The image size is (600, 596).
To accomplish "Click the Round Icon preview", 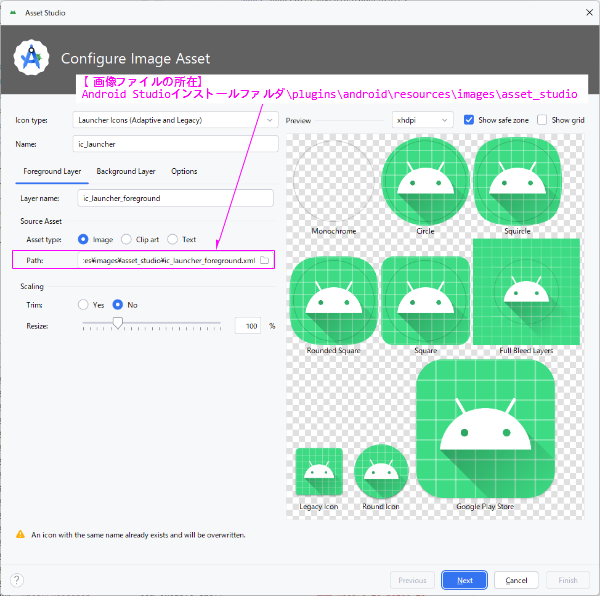I will [x=381, y=471].
